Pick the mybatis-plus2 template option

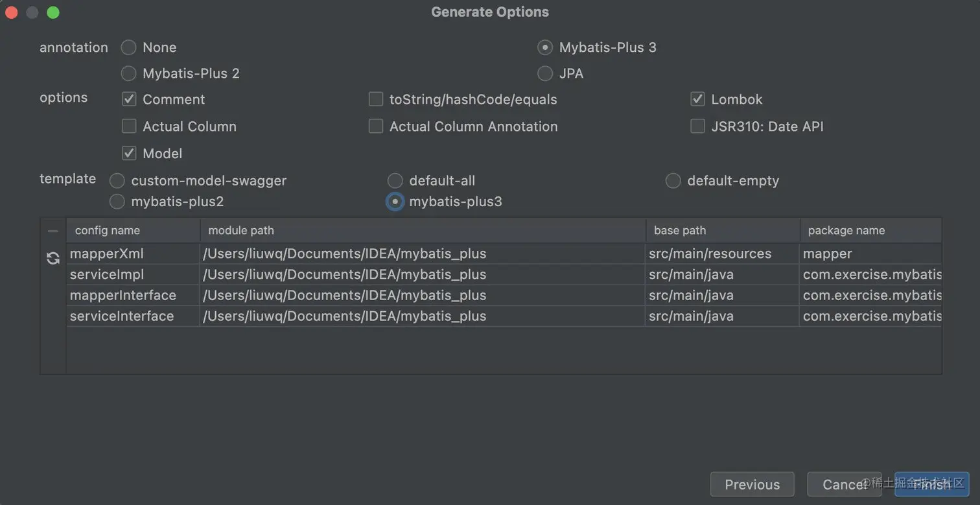[117, 202]
